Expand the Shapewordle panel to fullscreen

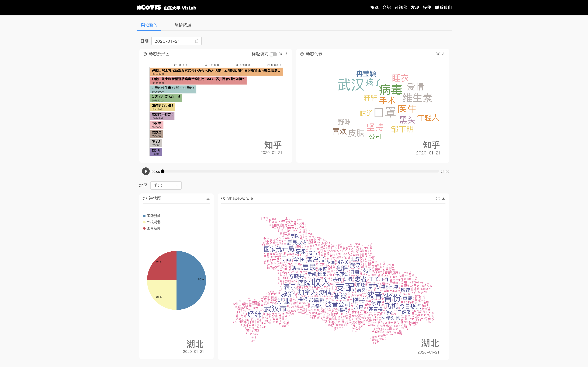(438, 198)
